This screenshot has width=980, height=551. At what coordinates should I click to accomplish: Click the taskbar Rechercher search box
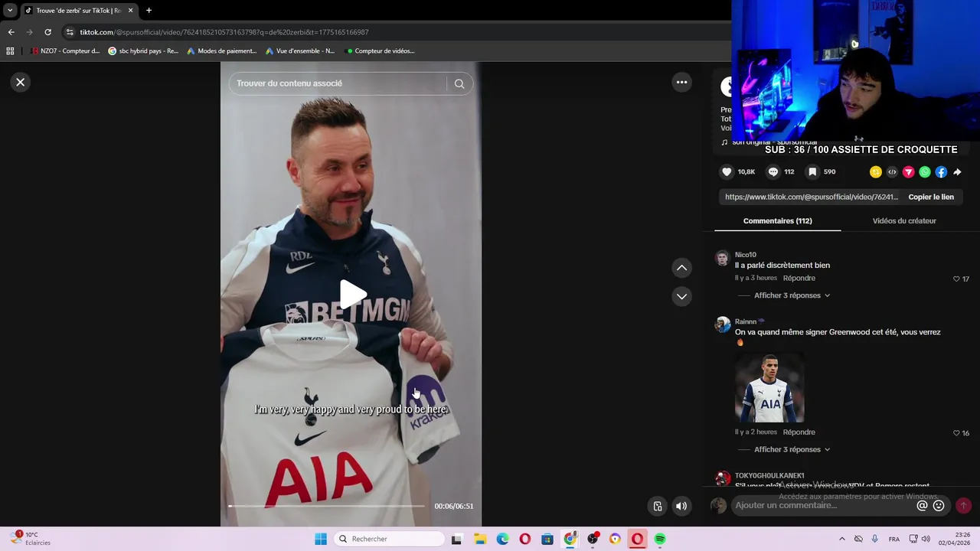390,539
